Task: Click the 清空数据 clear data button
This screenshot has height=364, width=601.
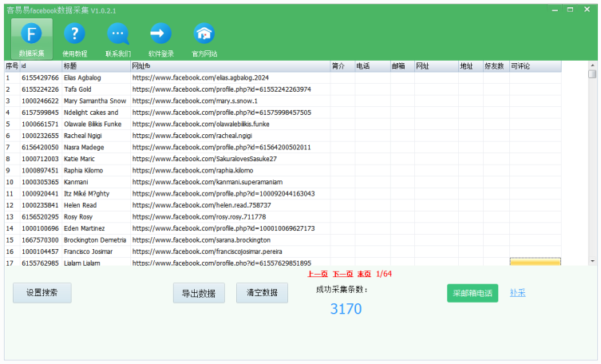Action: [x=262, y=293]
